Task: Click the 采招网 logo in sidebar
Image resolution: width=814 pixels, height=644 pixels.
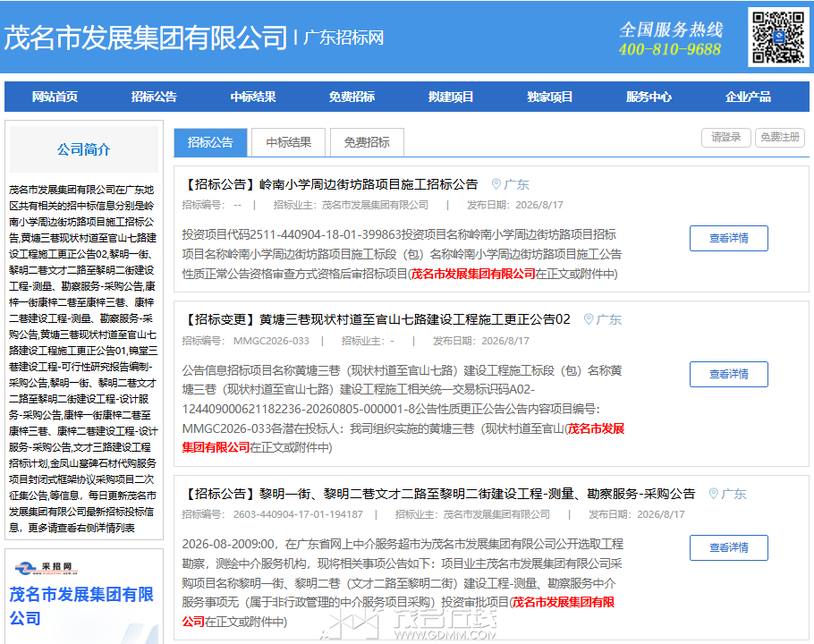Action: tap(47, 568)
